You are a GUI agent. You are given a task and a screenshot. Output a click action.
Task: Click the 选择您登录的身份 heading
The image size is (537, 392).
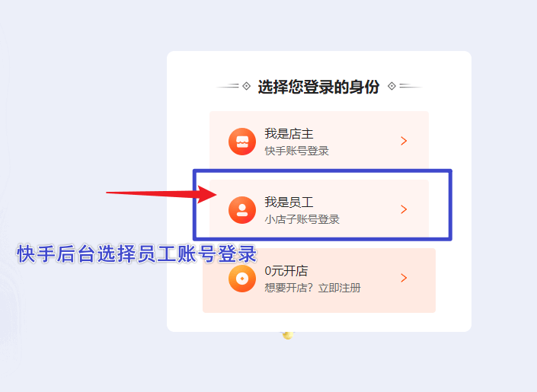(318, 87)
